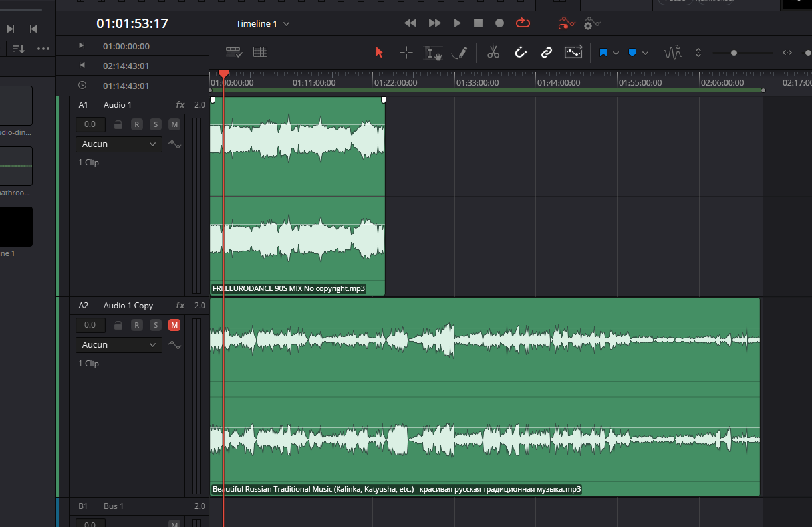Image resolution: width=812 pixels, height=527 pixels.
Task: Click the Stop button in transport
Action: click(x=478, y=23)
